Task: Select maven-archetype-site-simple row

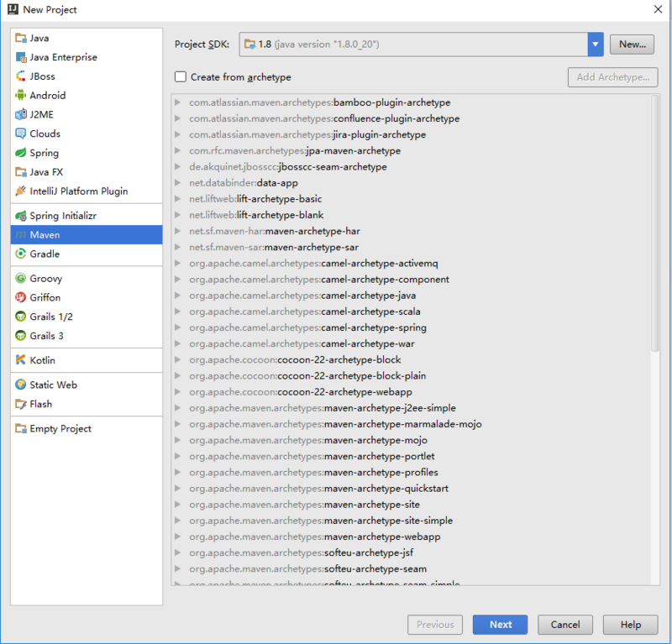Action: 411,521
